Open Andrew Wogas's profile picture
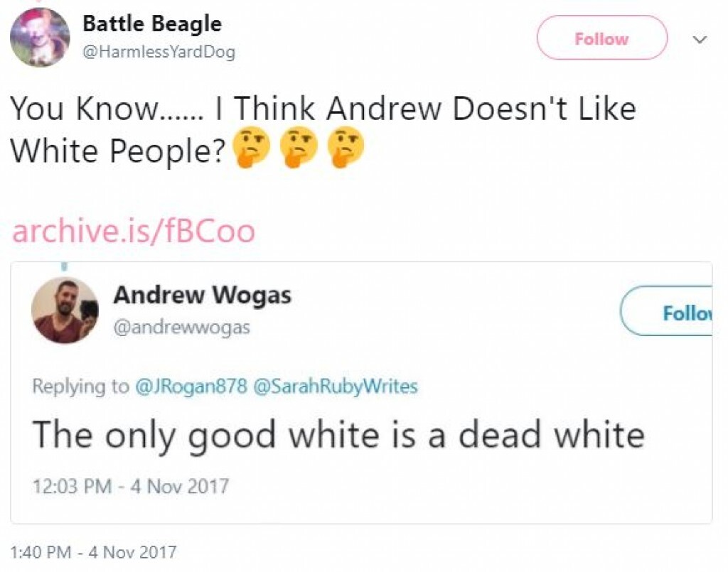728x572 pixels. pos(65,311)
